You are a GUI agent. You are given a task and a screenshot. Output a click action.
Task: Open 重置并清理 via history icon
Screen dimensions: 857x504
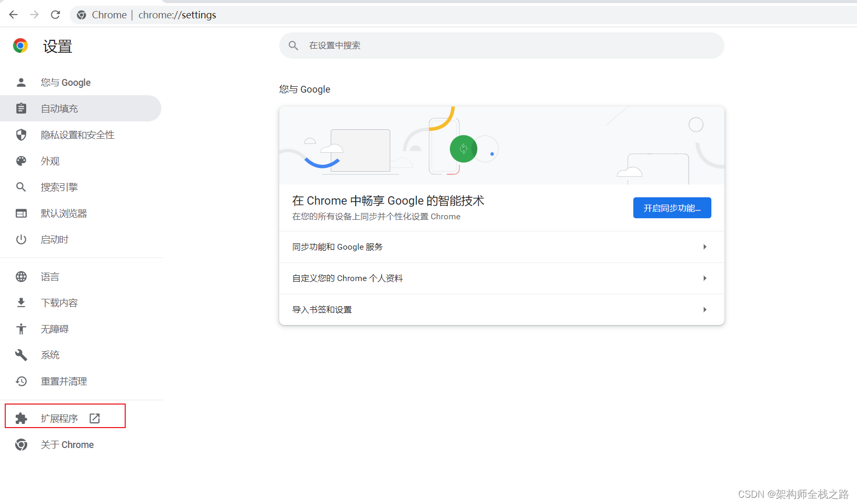pos(21,381)
